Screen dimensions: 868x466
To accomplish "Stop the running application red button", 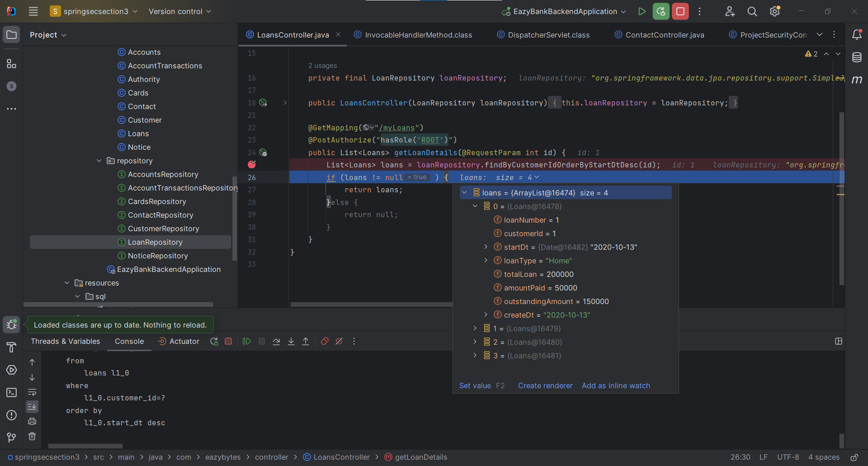I will click(680, 11).
